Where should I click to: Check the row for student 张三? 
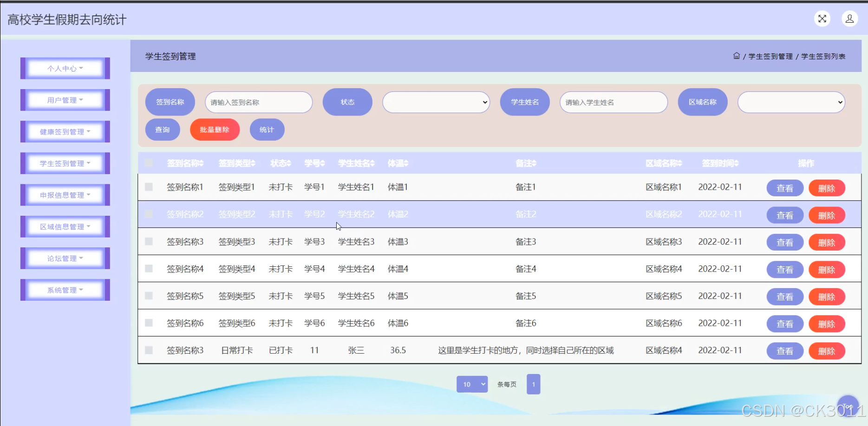pyautogui.click(x=149, y=350)
